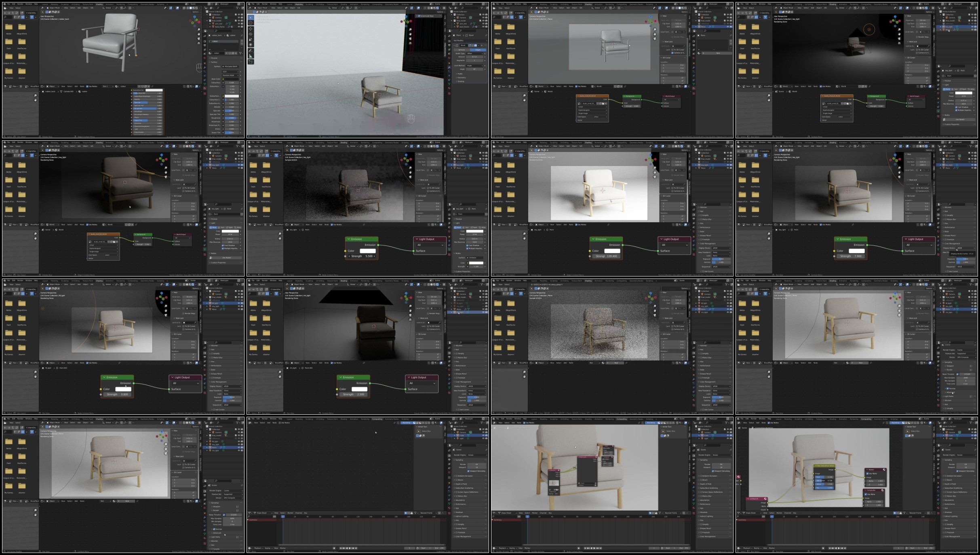Viewport: 980px width, 555px height.
Task: Enable rendered shading icon in Strength 5.500 frame
Action: click(437, 146)
